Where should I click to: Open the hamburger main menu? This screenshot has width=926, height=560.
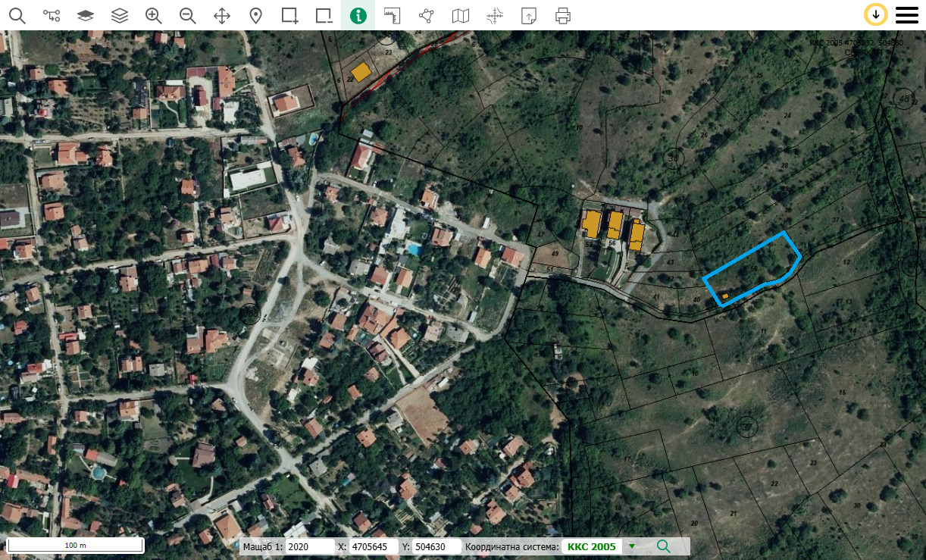[906, 15]
